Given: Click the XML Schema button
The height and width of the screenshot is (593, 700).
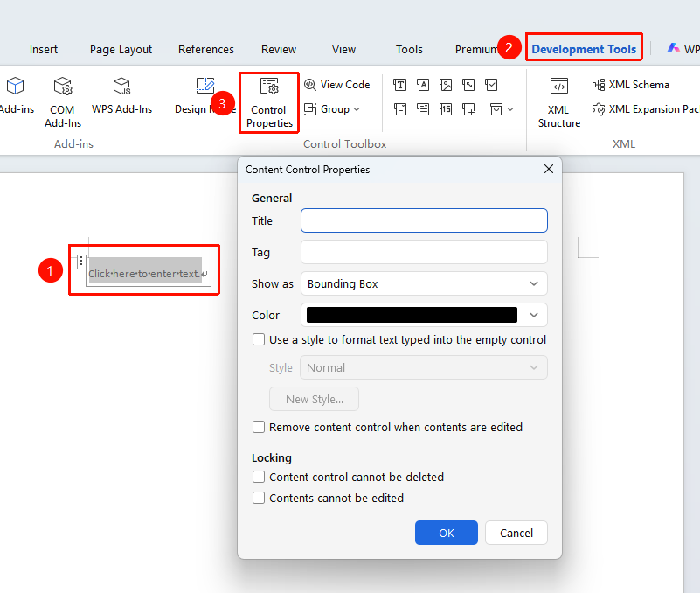Looking at the screenshot, I should 630,85.
